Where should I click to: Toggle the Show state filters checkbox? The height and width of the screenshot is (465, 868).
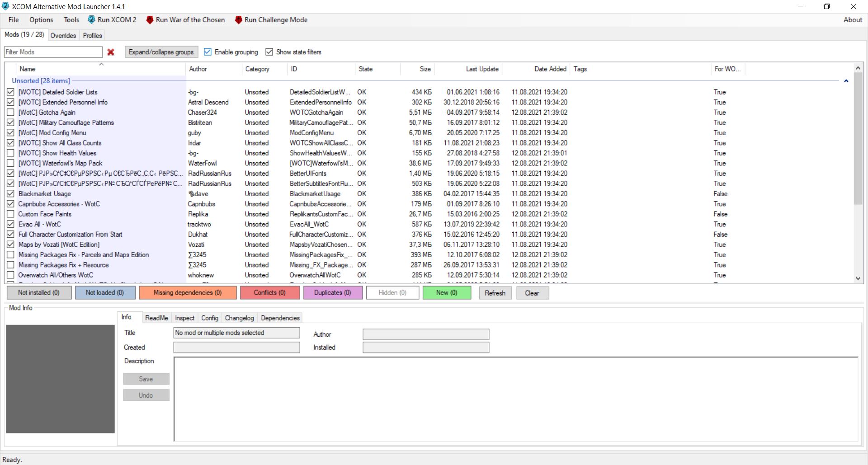(x=269, y=52)
